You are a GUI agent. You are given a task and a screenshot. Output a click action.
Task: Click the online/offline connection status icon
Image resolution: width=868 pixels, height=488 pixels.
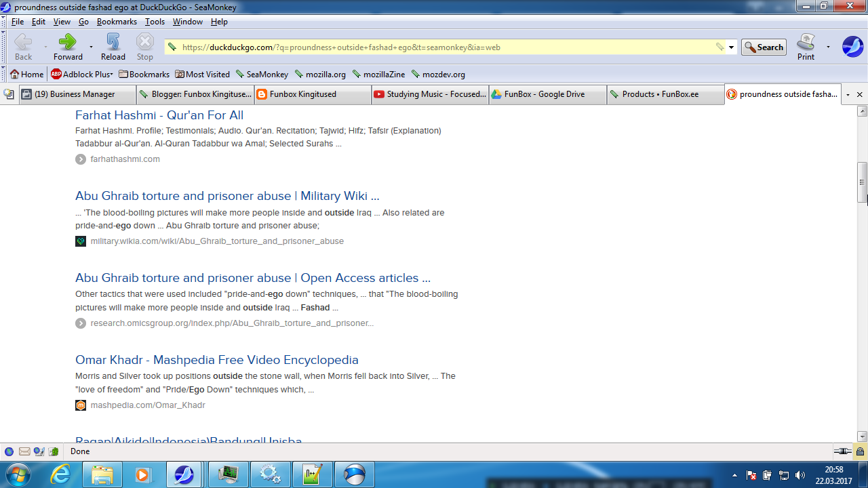click(x=842, y=451)
